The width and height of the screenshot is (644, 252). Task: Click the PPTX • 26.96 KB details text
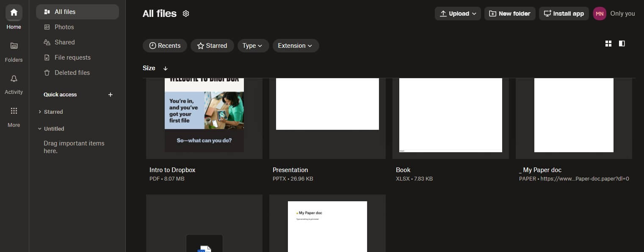click(x=293, y=179)
